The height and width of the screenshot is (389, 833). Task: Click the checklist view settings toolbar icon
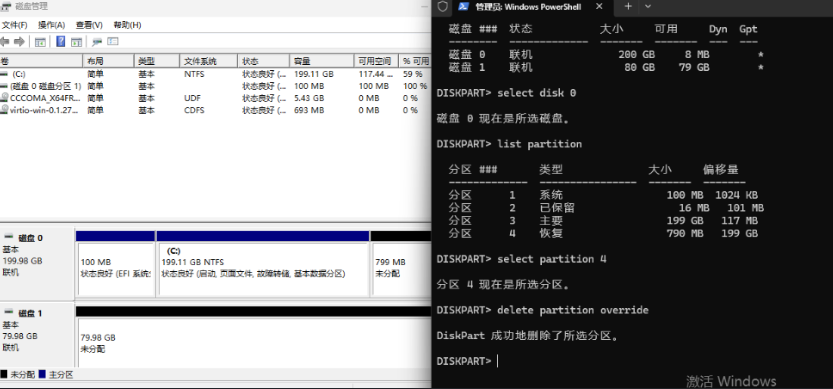tap(112, 41)
